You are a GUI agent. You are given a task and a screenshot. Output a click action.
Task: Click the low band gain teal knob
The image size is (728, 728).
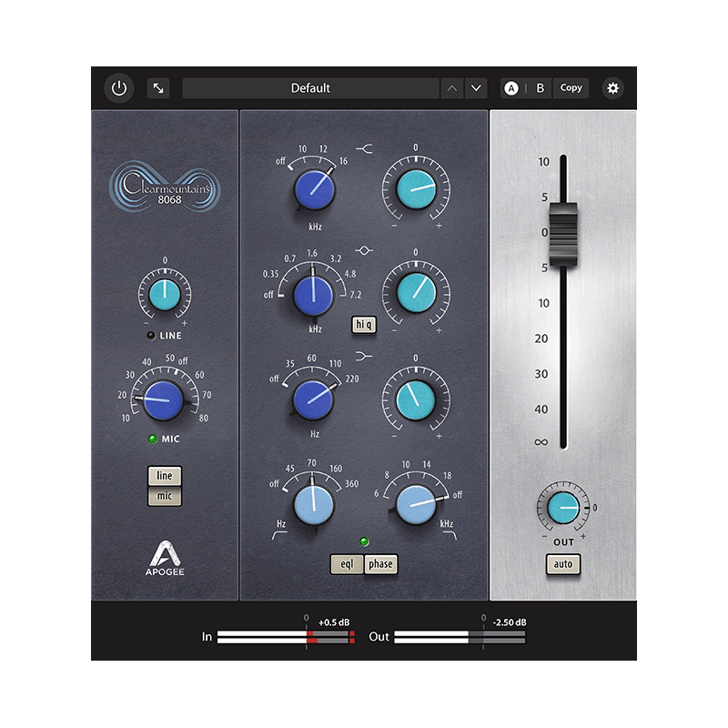pos(416,399)
